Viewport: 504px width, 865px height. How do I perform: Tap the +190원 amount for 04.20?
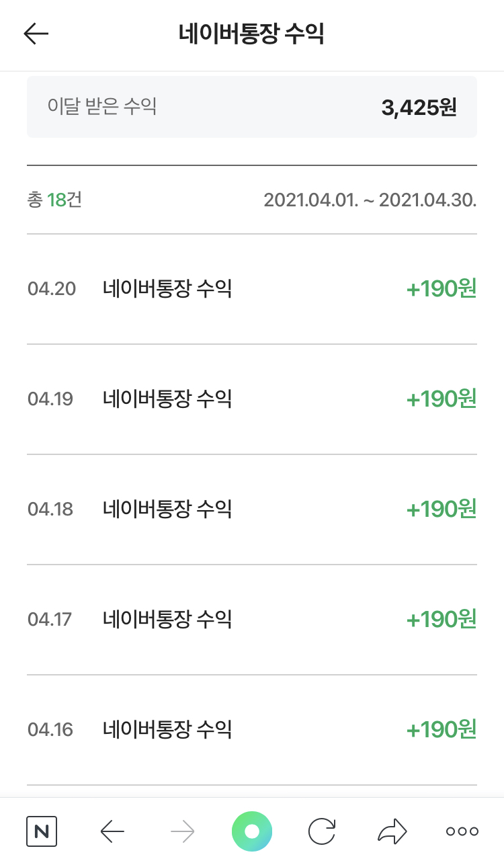[442, 289]
